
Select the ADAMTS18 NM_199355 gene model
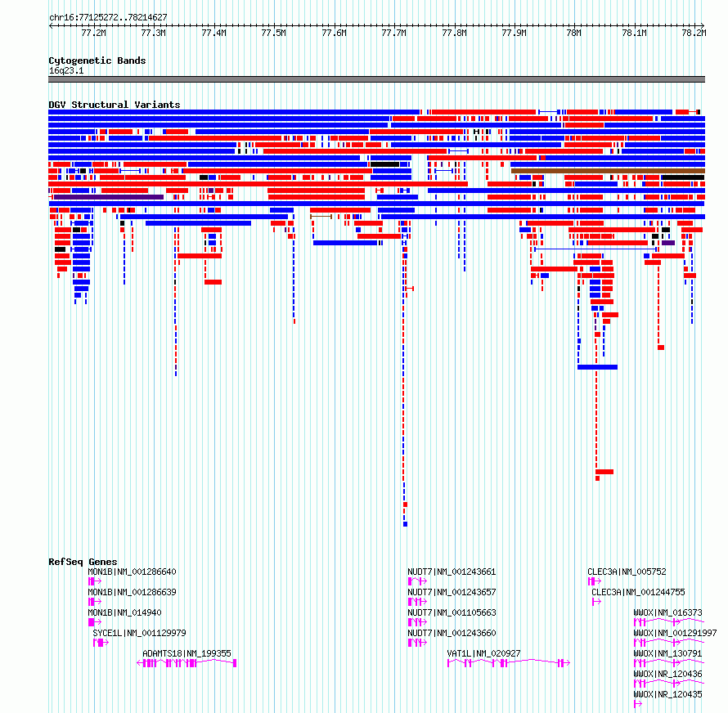pyautogui.click(x=186, y=663)
